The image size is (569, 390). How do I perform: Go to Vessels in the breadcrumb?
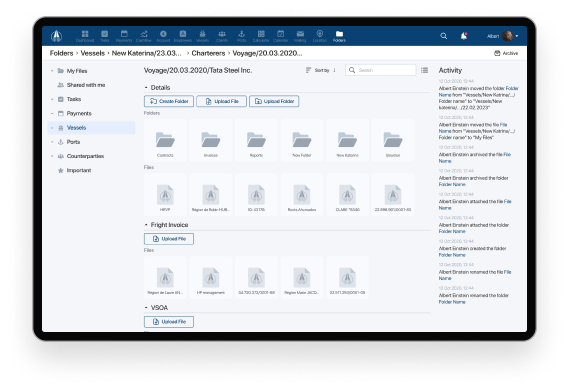coord(93,53)
